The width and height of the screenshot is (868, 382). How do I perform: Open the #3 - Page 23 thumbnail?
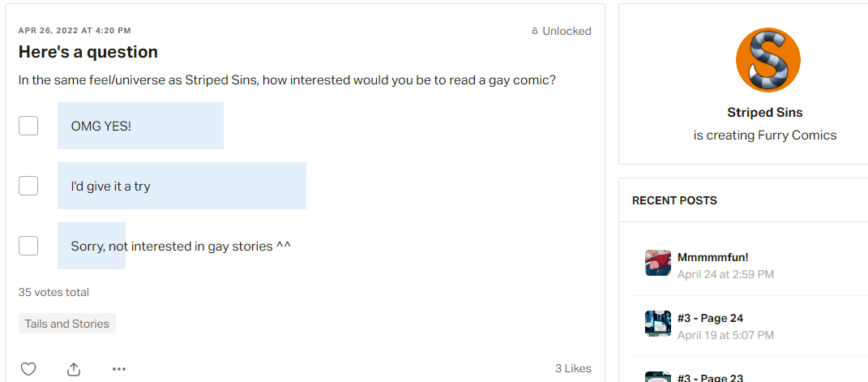pos(657,376)
